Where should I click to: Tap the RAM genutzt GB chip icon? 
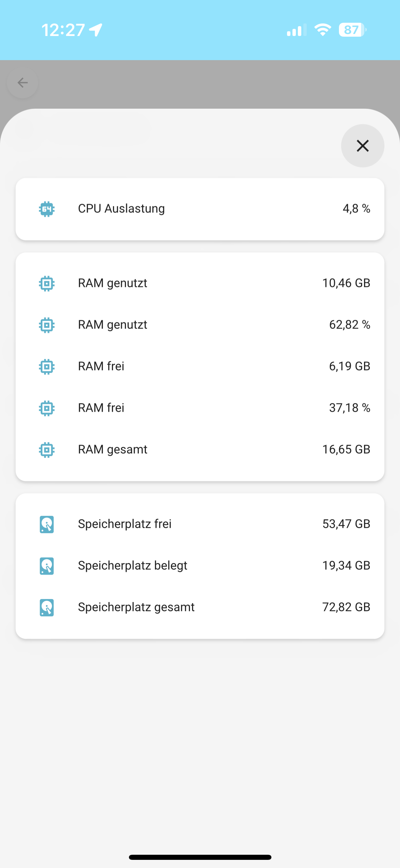(47, 283)
